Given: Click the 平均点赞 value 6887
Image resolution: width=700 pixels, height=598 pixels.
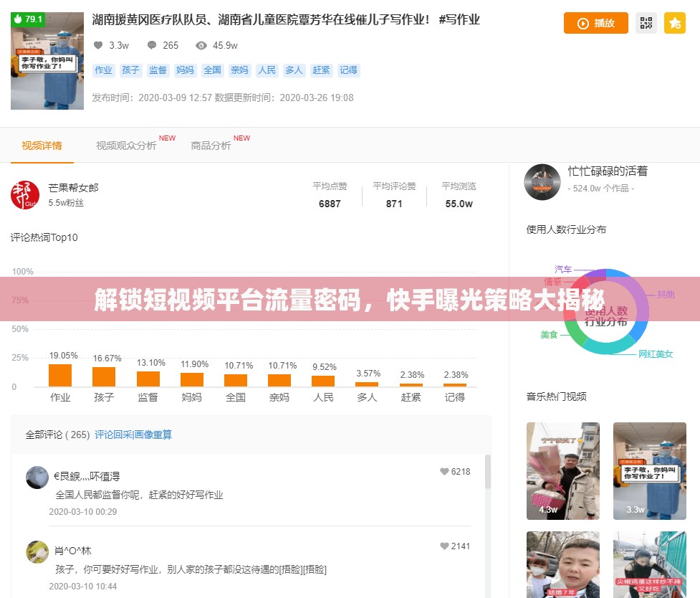Looking at the screenshot, I should [x=330, y=204].
